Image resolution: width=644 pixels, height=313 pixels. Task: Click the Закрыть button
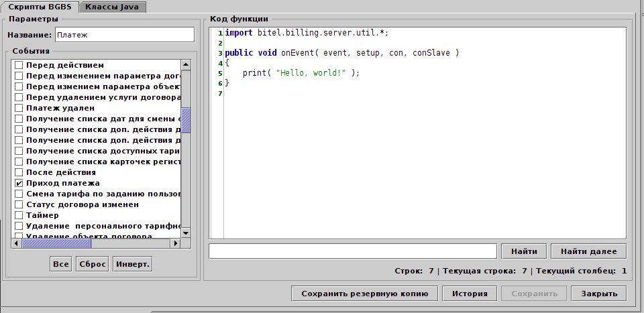(598, 294)
